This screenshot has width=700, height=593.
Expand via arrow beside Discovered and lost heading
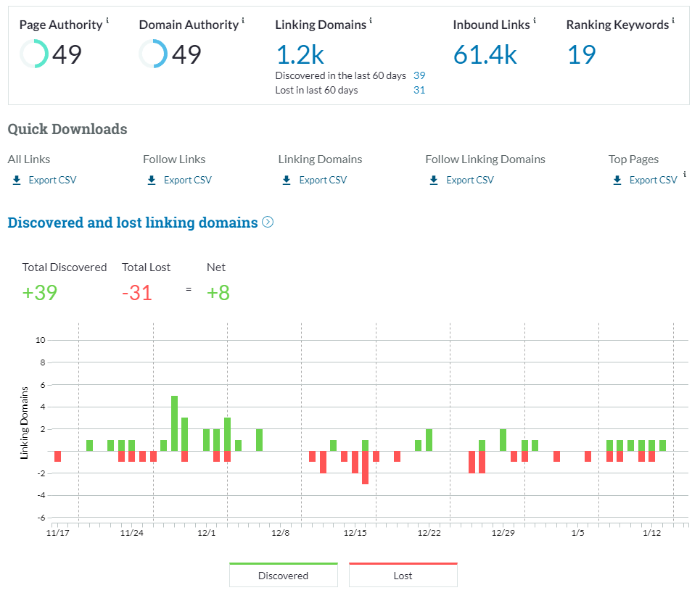coord(268,223)
